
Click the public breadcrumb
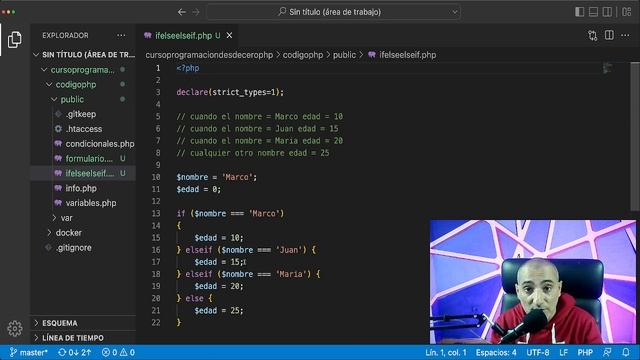point(344,55)
